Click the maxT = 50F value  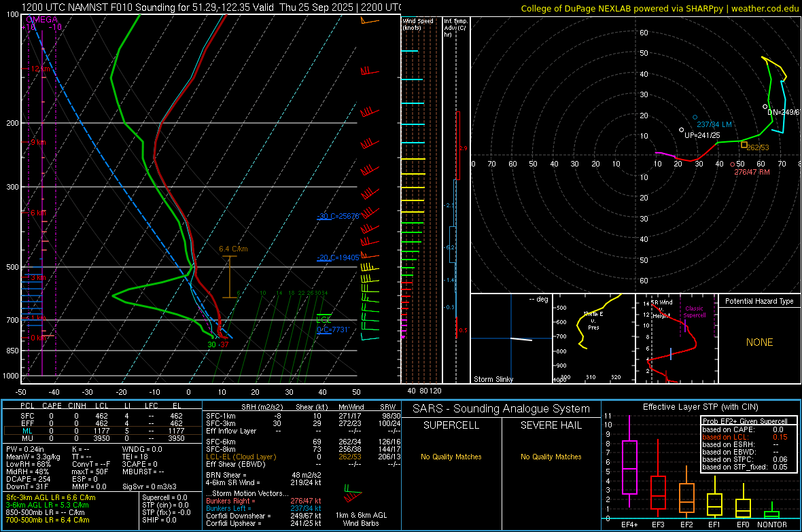click(90, 472)
